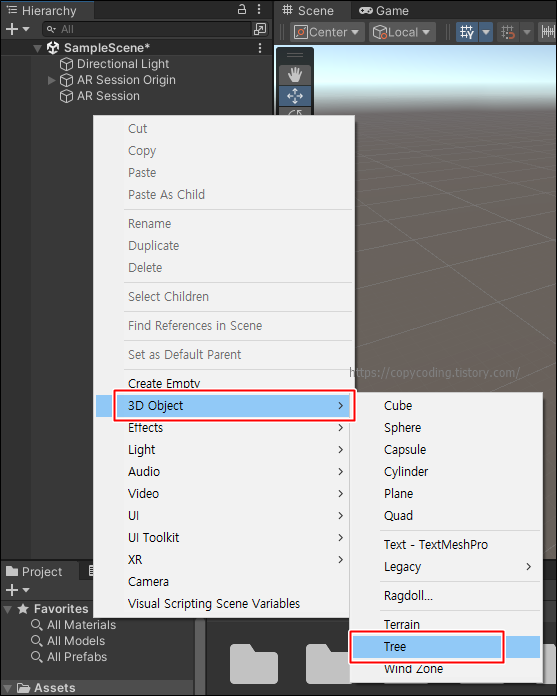The width and height of the screenshot is (557, 696).
Task: Click the Hierarchy scene visibility search icon
Action: pyautogui.click(x=260, y=29)
